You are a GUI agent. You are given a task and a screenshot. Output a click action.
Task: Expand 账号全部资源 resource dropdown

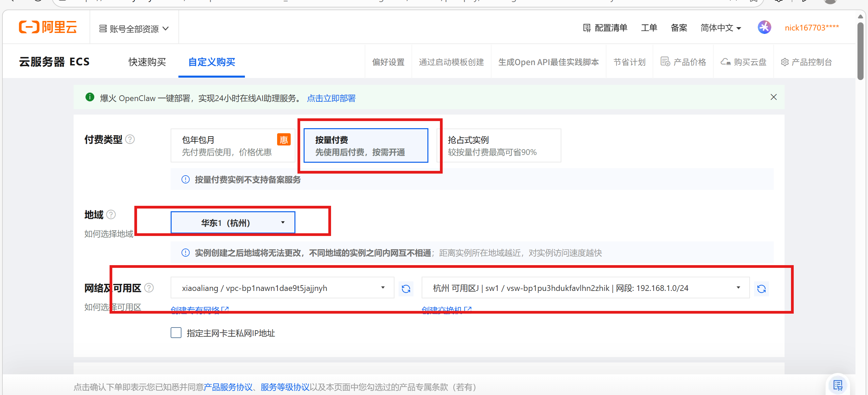[134, 29]
